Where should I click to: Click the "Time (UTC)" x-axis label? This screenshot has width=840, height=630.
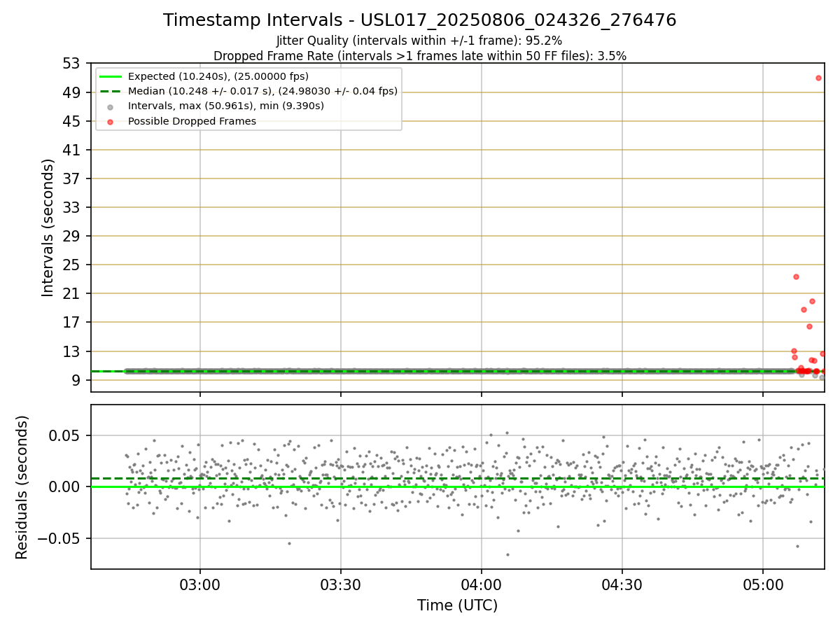(x=457, y=605)
